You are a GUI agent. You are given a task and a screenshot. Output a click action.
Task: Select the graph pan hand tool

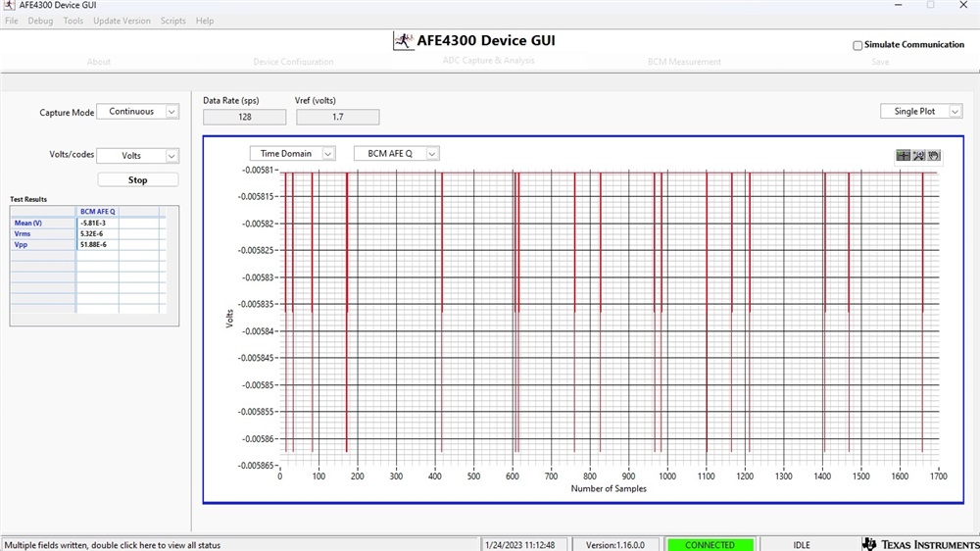pos(934,156)
